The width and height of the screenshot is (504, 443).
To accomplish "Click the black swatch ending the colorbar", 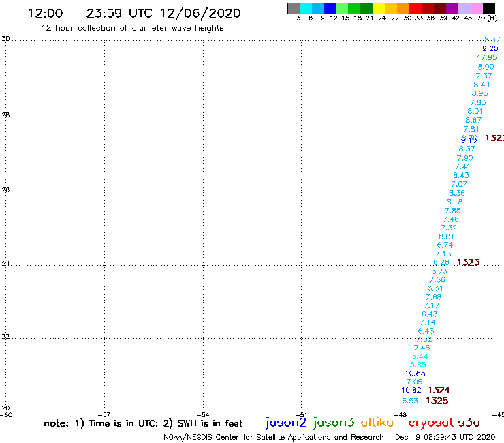I will (x=488, y=8).
